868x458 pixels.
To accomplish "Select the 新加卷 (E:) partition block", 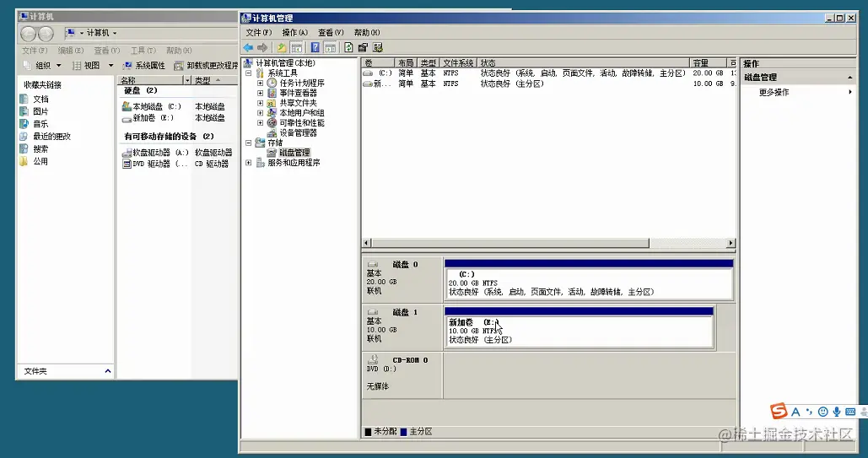I will (x=579, y=326).
